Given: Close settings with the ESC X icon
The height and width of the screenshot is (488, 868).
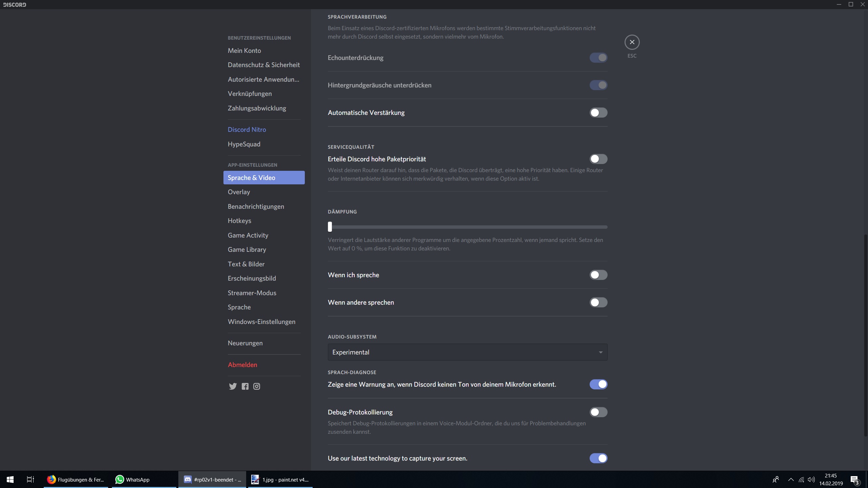Looking at the screenshot, I should click(632, 42).
